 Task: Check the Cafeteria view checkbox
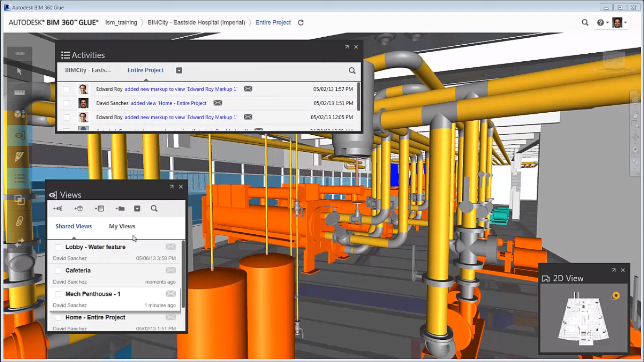tap(58, 271)
